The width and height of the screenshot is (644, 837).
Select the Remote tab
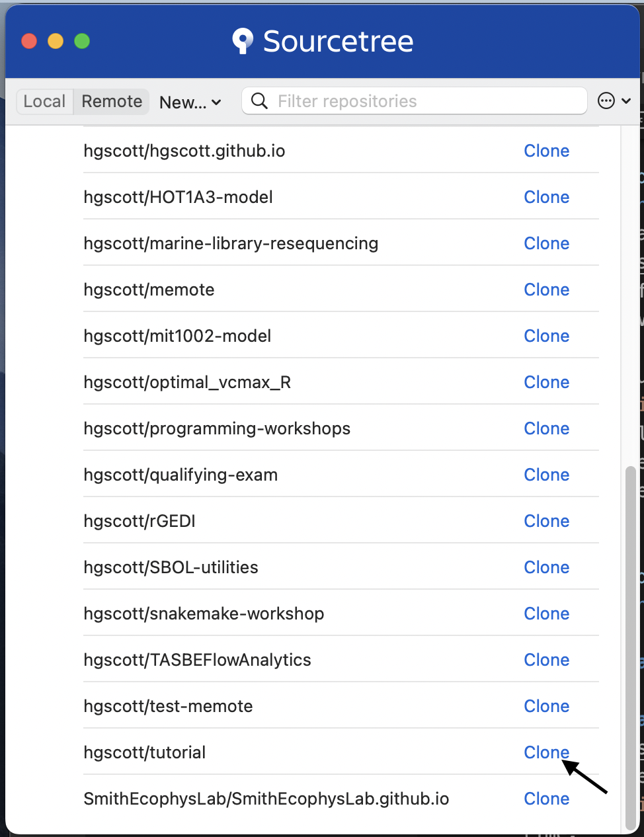pos(112,101)
